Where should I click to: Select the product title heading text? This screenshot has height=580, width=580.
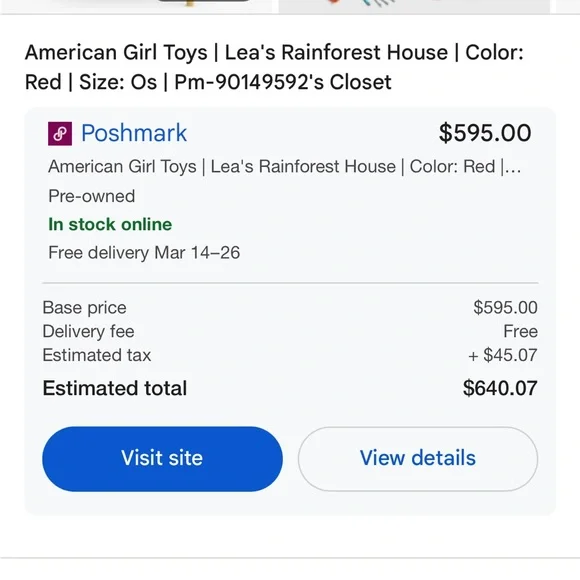point(274,67)
